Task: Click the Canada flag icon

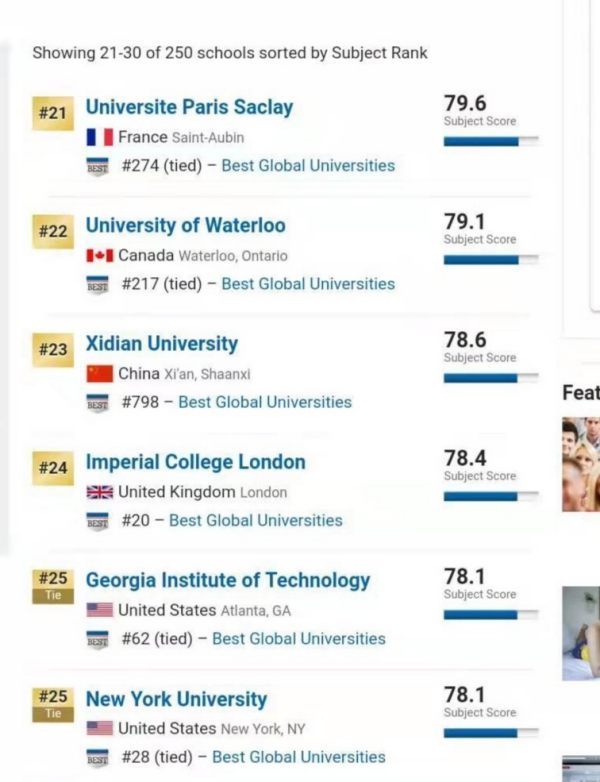Action: coord(100,256)
